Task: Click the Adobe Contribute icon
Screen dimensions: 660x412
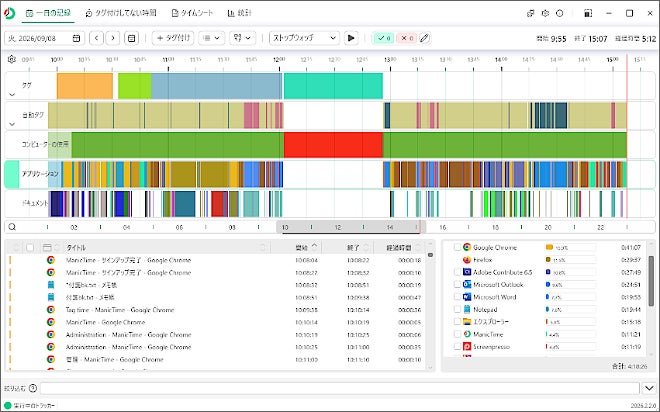Action: pyautogui.click(x=467, y=272)
